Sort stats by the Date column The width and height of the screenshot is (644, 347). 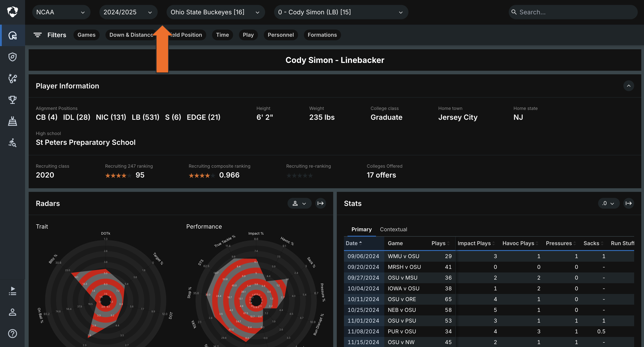354,243
